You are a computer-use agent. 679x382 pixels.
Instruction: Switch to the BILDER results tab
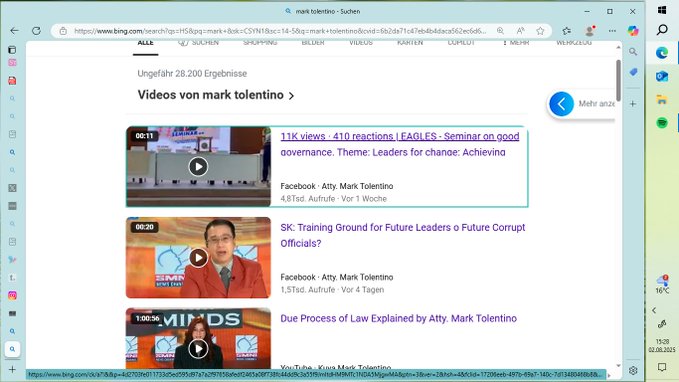(x=313, y=42)
